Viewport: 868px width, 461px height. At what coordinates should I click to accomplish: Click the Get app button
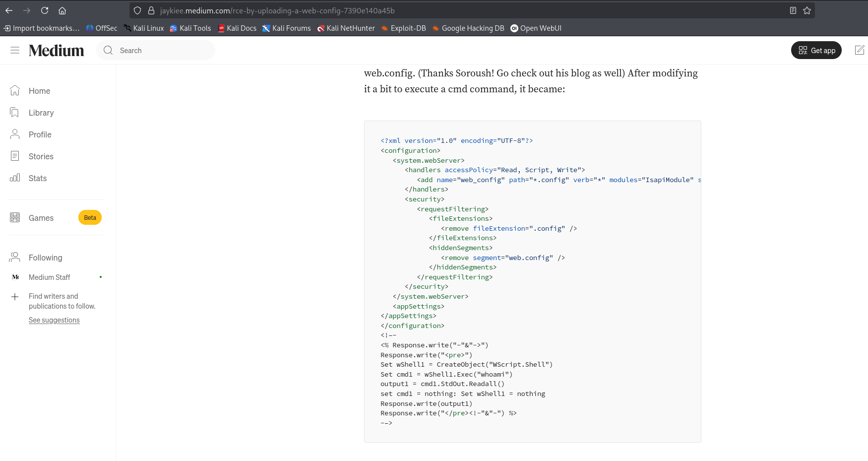pos(816,50)
